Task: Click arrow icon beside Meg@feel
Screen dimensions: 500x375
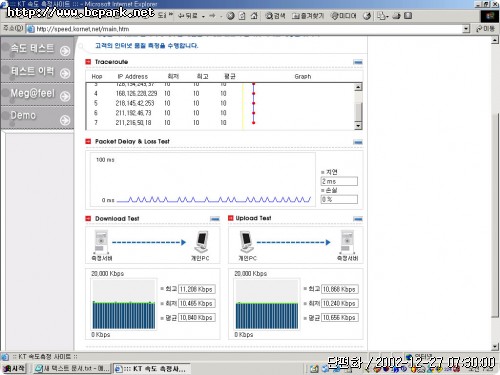Action: click(x=65, y=96)
